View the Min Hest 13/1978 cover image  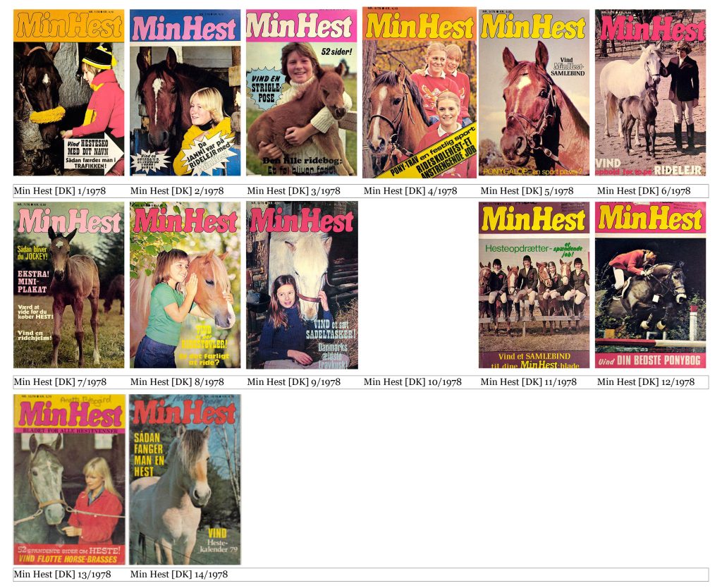point(69,479)
